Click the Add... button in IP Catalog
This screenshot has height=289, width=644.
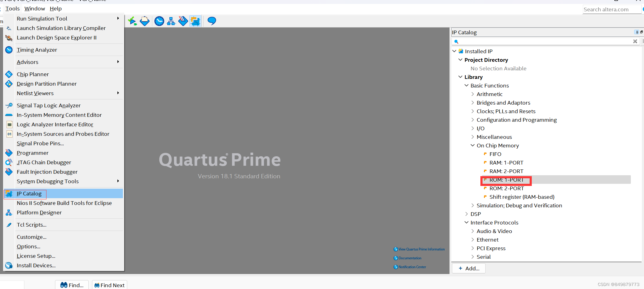click(469, 268)
